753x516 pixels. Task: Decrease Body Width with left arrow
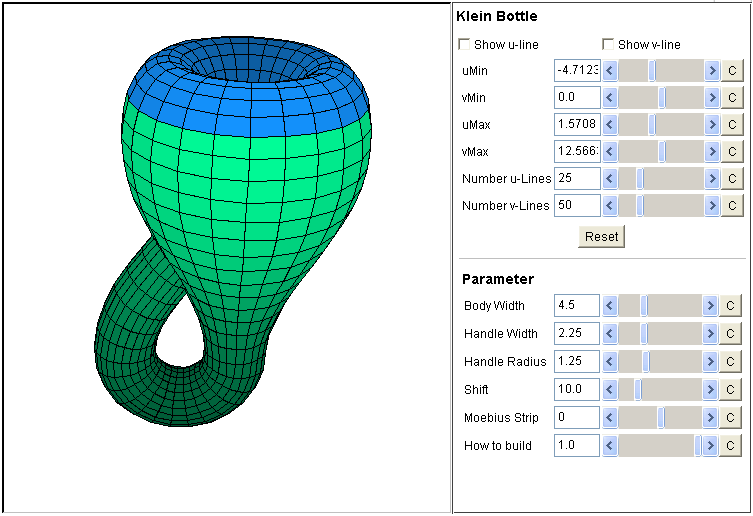[x=610, y=306]
